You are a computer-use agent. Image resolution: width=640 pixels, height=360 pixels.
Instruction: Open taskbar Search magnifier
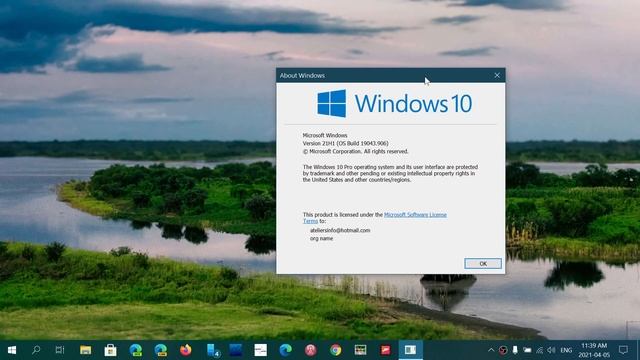pos(36,350)
